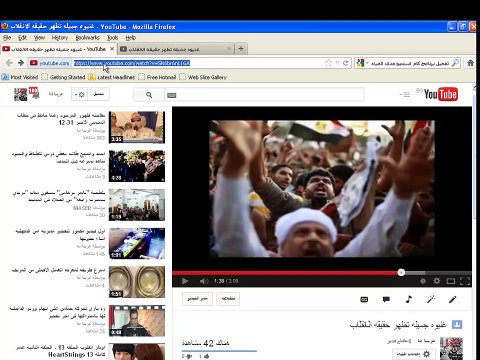
Task: Click the right button below the video player
Action: coord(228,299)
